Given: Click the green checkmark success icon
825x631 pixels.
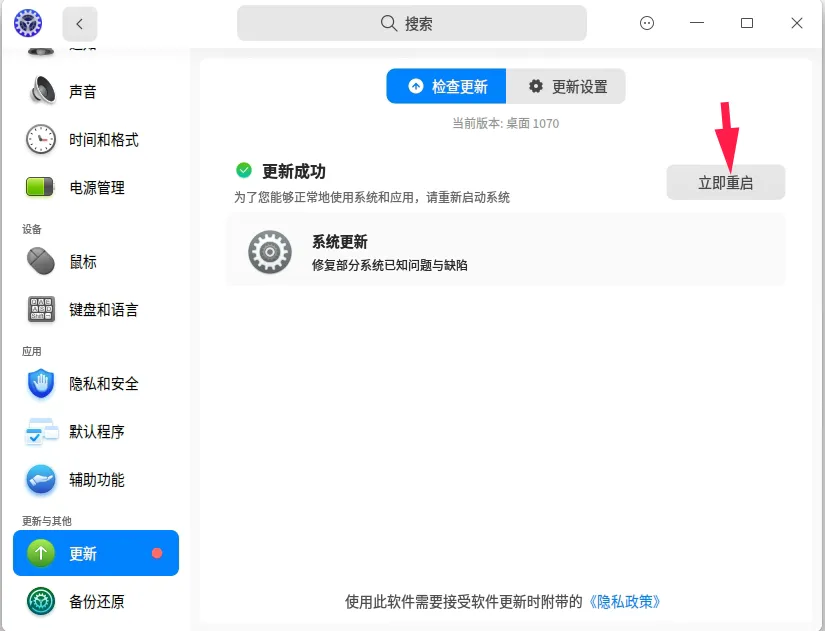Looking at the screenshot, I should pos(244,170).
